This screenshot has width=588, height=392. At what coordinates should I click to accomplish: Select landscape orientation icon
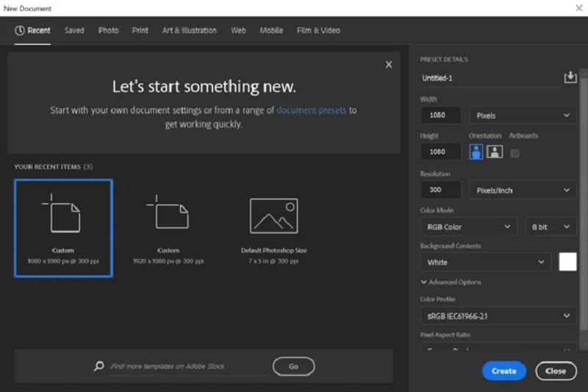coord(495,152)
